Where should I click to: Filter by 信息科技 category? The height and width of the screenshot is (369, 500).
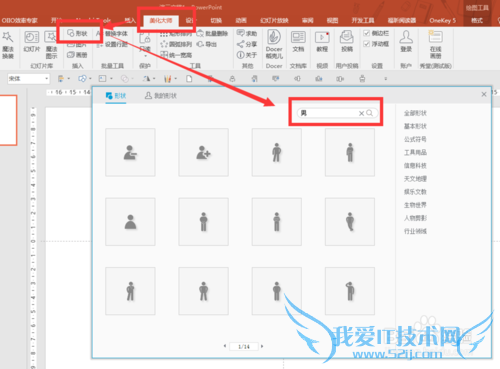pos(415,165)
